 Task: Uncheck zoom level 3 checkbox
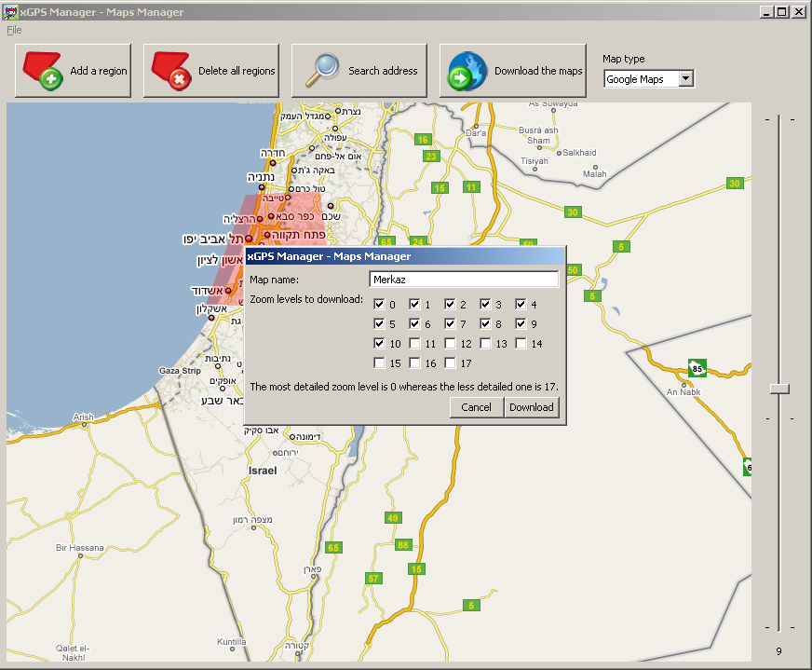coord(485,304)
